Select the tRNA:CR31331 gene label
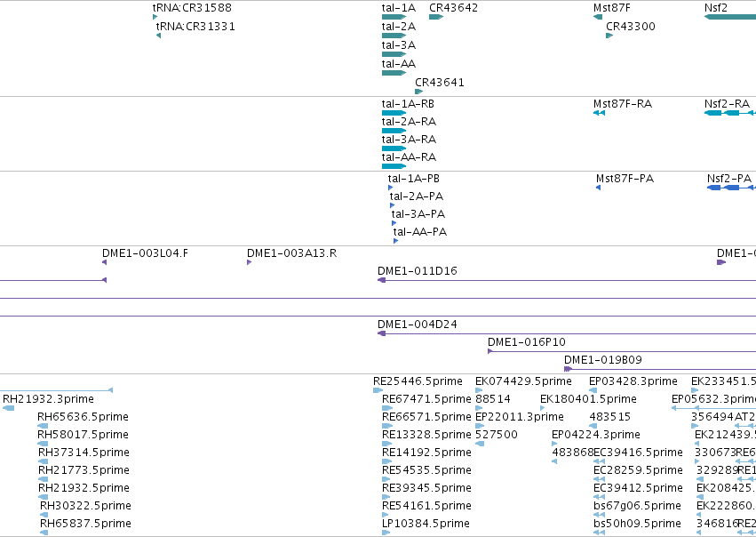The image size is (756, 537). (x=195, y=26)
